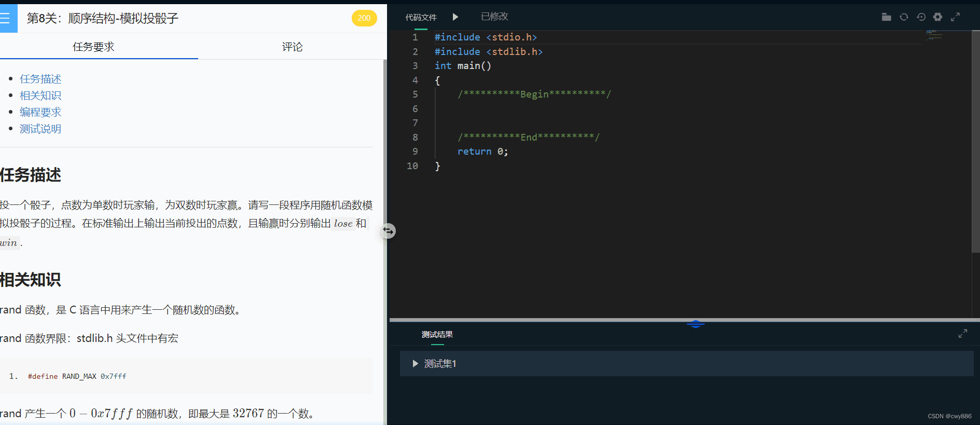Image resolution: width=980 pixels, height=425 pixels.
Task: Click the 已修改 status label
Action: (494, 17)
